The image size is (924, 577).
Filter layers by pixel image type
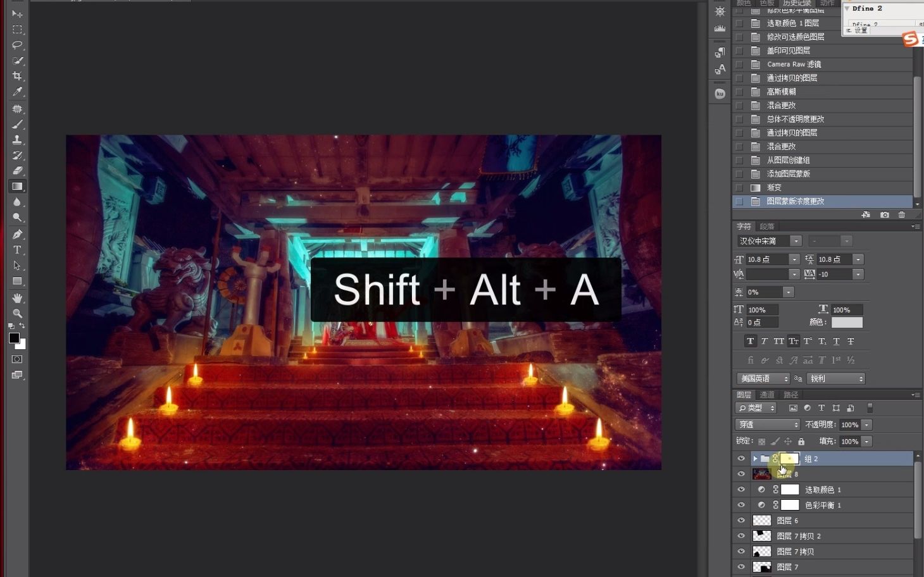coord(793,408)
